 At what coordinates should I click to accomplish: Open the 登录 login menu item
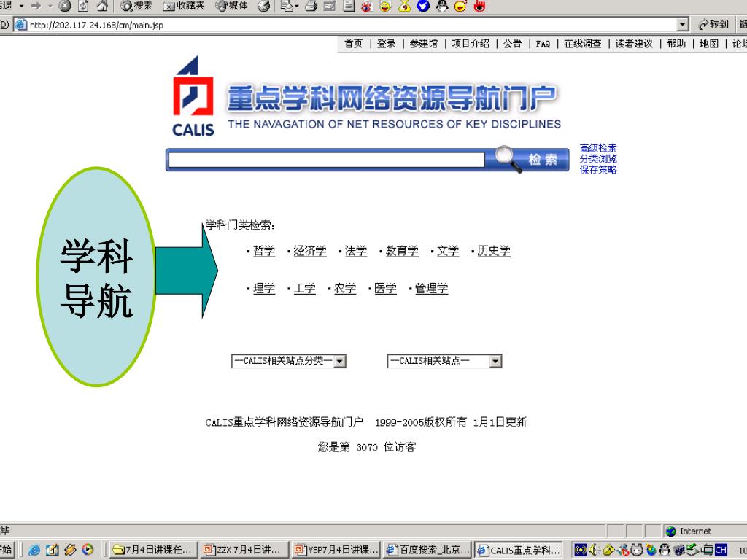click(387, 44)
